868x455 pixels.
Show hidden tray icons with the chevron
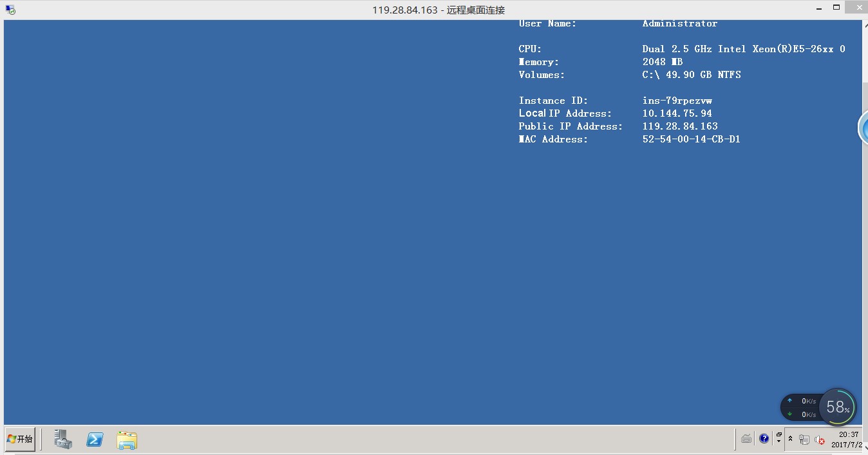[x=791, y=439]
